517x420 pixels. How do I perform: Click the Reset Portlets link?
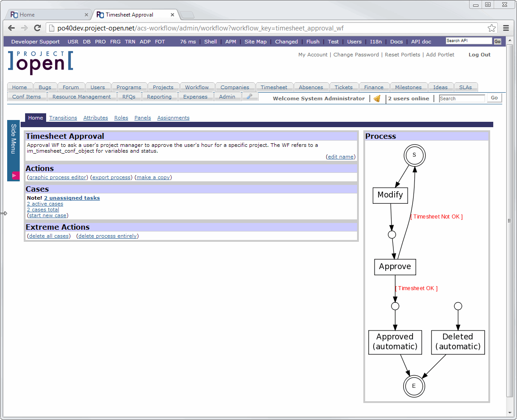pos(402,55)
